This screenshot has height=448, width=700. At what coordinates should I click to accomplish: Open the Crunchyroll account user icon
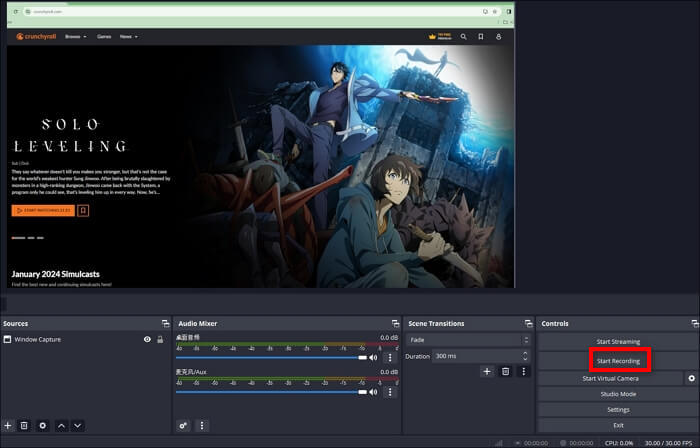pos(499,37)
